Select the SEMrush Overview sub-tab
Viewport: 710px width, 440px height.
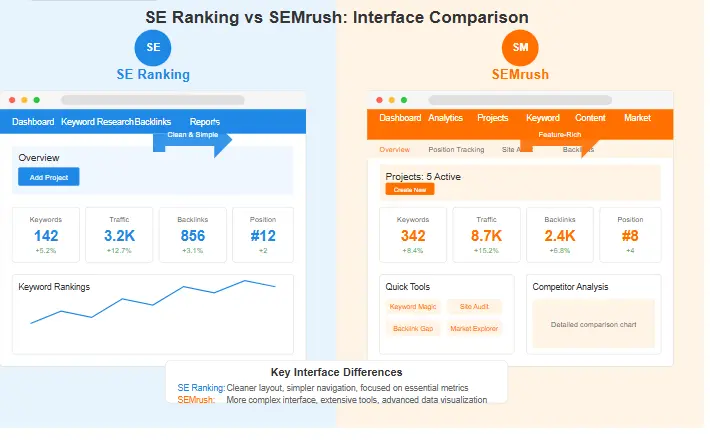394,149
